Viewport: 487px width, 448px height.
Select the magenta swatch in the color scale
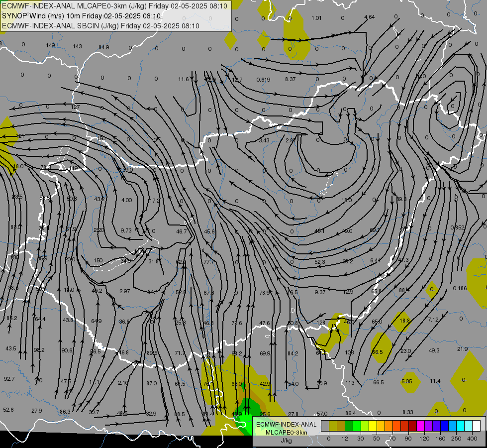pyautogui.click(x=421, y=426)
